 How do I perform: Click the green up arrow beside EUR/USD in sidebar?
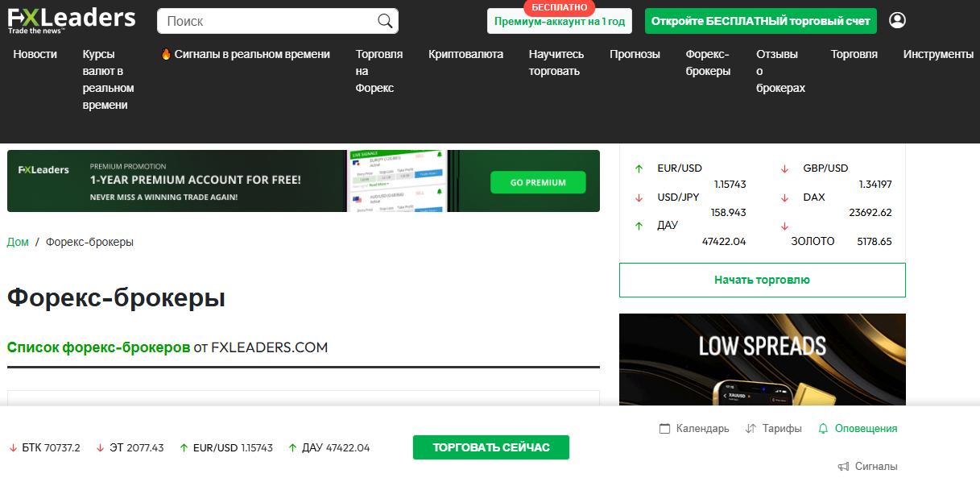pos(639,168)
